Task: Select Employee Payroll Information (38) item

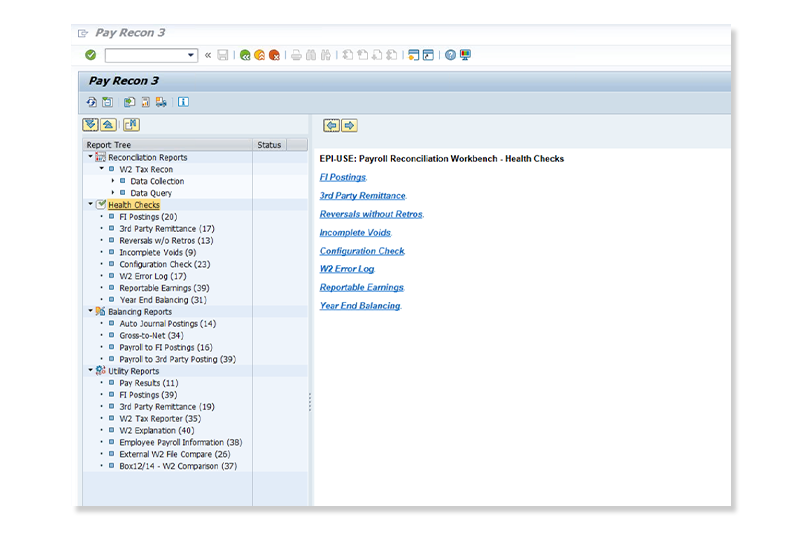Action: click(x=181, y=443)
